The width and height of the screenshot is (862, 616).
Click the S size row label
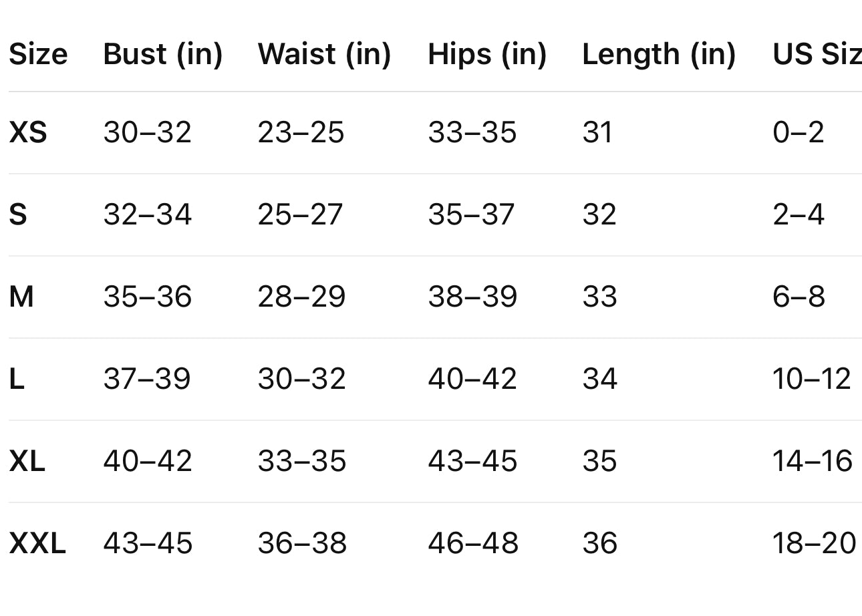coord(18,214)
